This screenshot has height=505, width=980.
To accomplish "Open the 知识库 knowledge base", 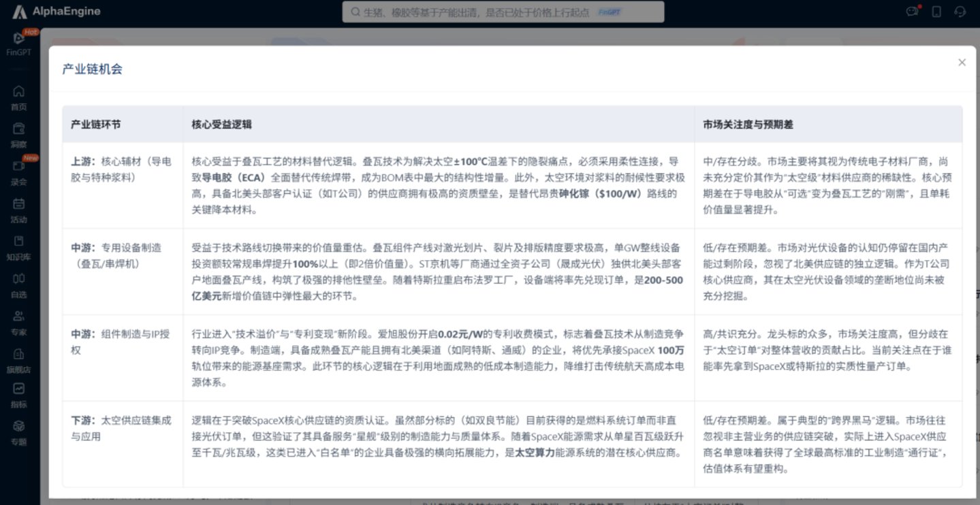I will coord(19,248).
